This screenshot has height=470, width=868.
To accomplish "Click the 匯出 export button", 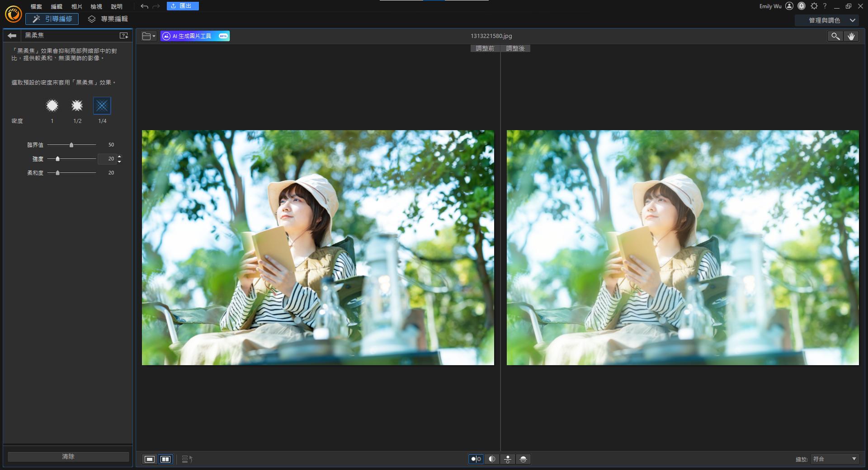I will click(x=182, y=6).
